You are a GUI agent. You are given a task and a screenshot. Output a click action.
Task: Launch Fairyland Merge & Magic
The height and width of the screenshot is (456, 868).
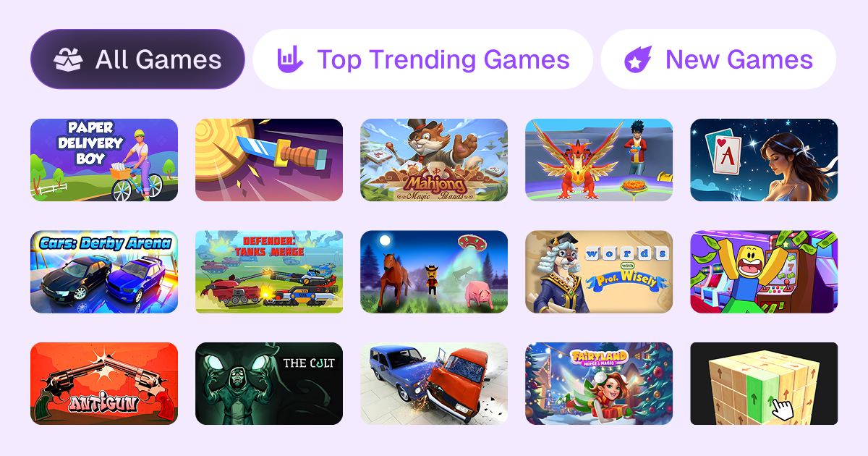click(599, 384)
